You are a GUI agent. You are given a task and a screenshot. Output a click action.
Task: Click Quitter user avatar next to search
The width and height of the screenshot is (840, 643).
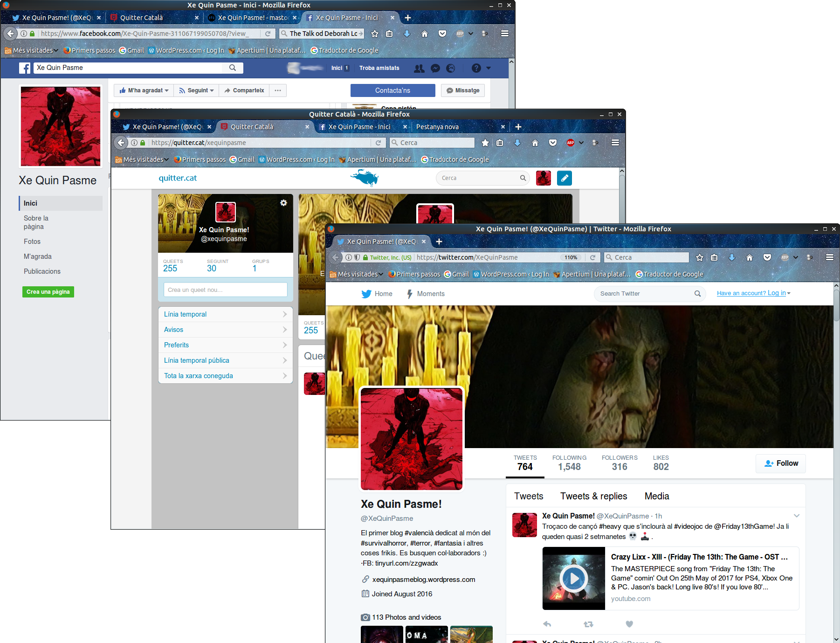544,178
